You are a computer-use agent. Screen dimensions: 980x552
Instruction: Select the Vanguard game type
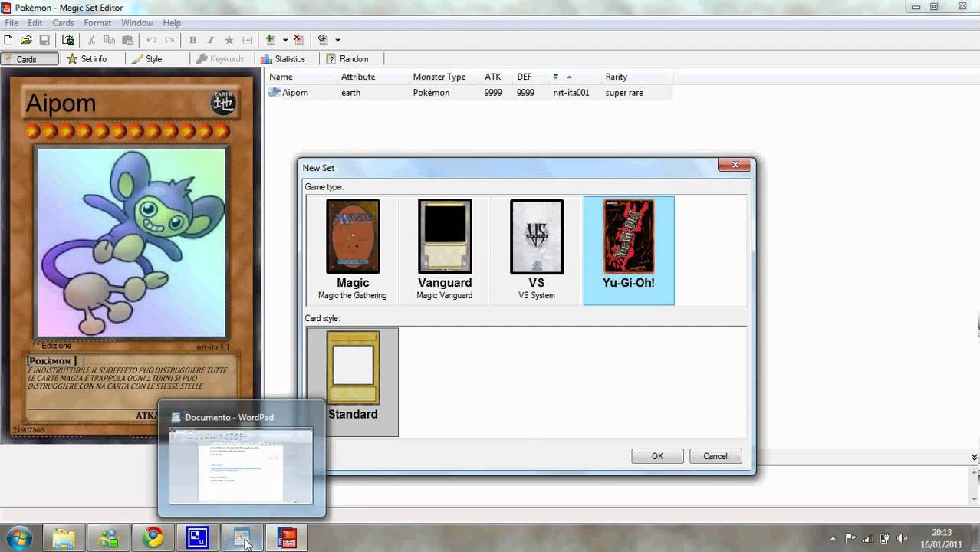click(x=445, y=251)
